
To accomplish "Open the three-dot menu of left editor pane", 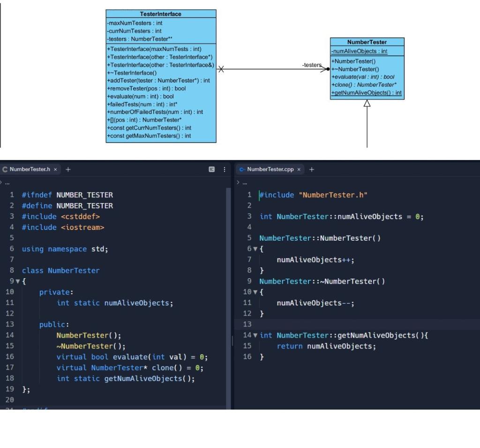I will click(x=225, y=169).
